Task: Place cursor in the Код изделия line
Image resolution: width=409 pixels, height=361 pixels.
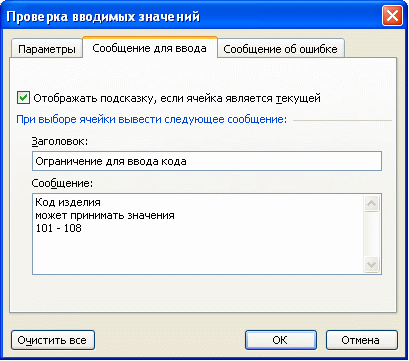Action: (x=68, y=202)
